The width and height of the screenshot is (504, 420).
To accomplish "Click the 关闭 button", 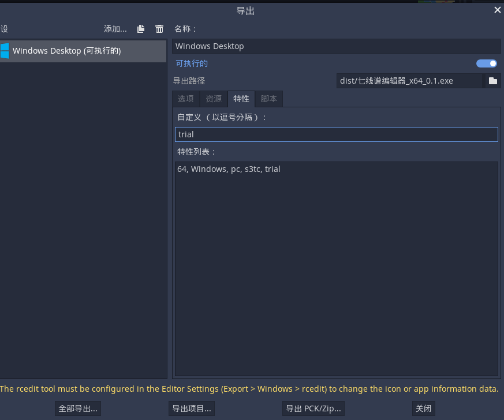I will click(424, 408).
